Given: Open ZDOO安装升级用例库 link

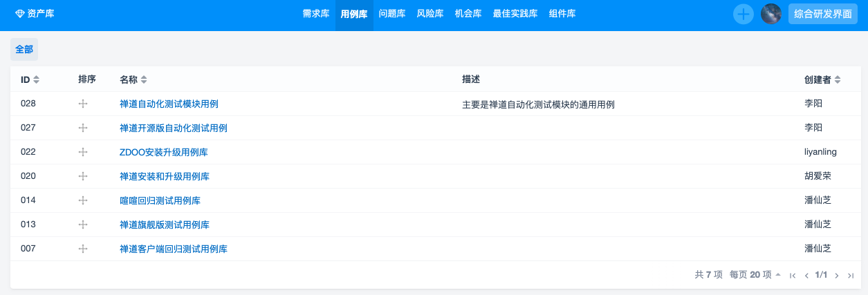Looking at the screenshot, I should coord(164,152).
